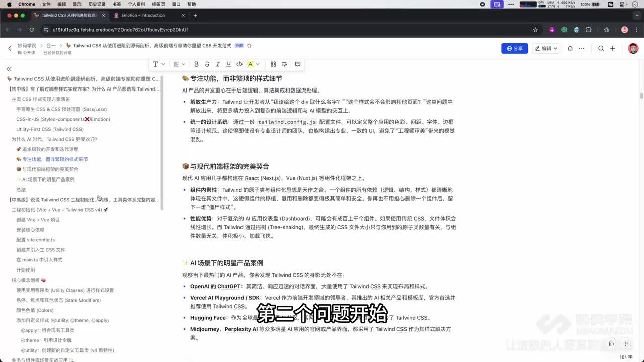Open the Chrome profile avatar

click(x=625, y=30)
